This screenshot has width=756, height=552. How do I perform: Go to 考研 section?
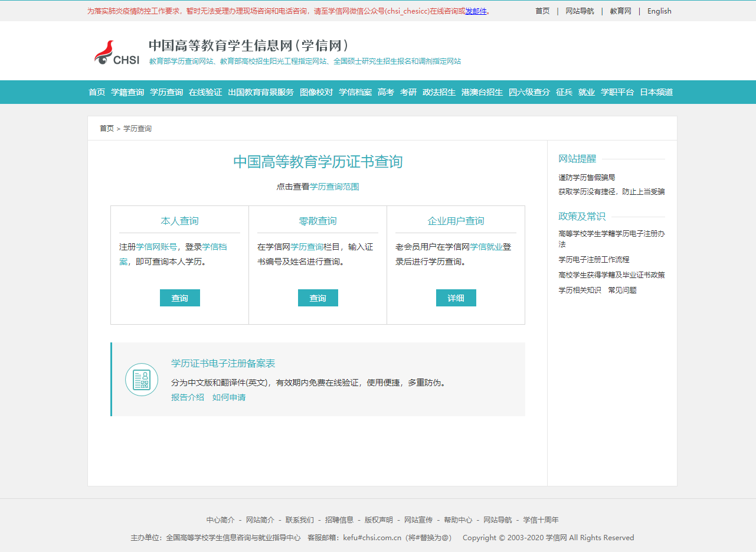pyautogui.click(x=408, y=92)
